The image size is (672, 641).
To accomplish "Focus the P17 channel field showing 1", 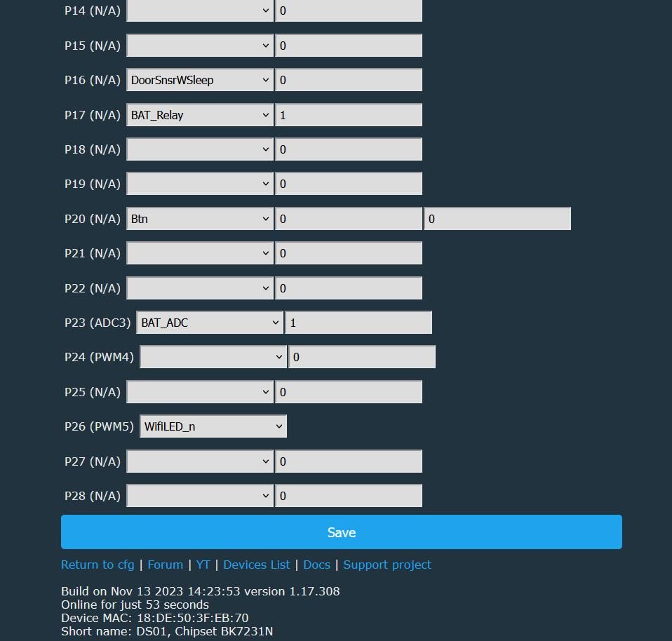I will 349,115.
